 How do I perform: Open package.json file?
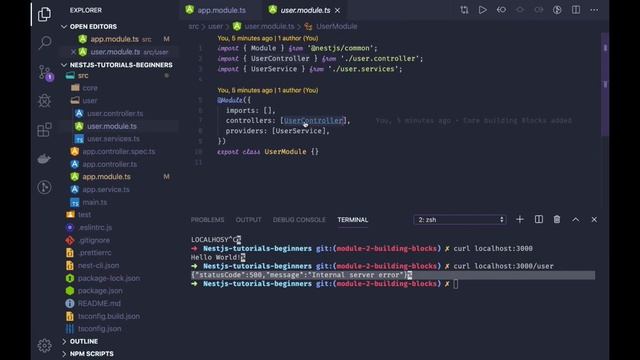coord(100,291)
